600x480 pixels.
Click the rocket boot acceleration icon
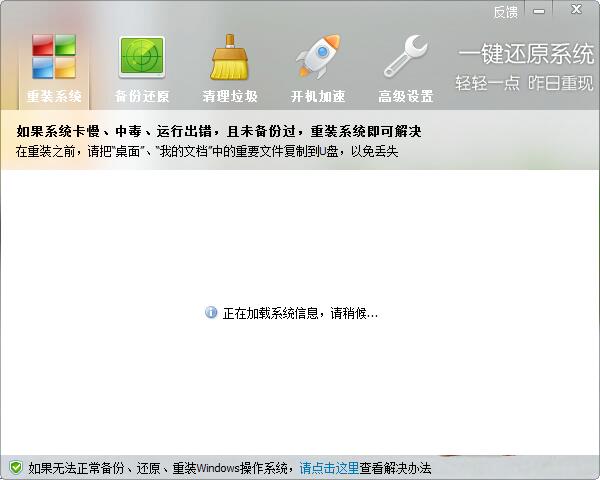(318, 57)
